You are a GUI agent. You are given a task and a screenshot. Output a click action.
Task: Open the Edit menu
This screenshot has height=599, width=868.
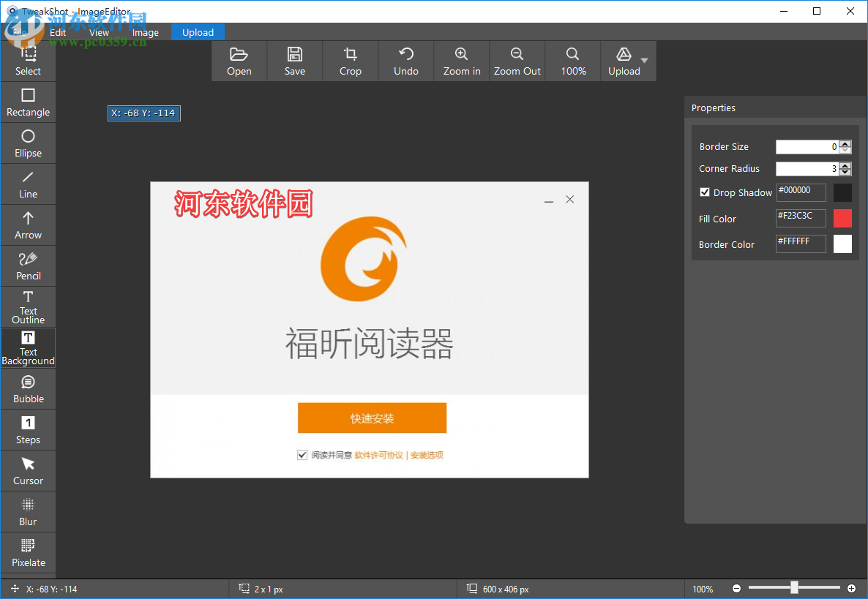pyautogui.click(x=58, y=32)
